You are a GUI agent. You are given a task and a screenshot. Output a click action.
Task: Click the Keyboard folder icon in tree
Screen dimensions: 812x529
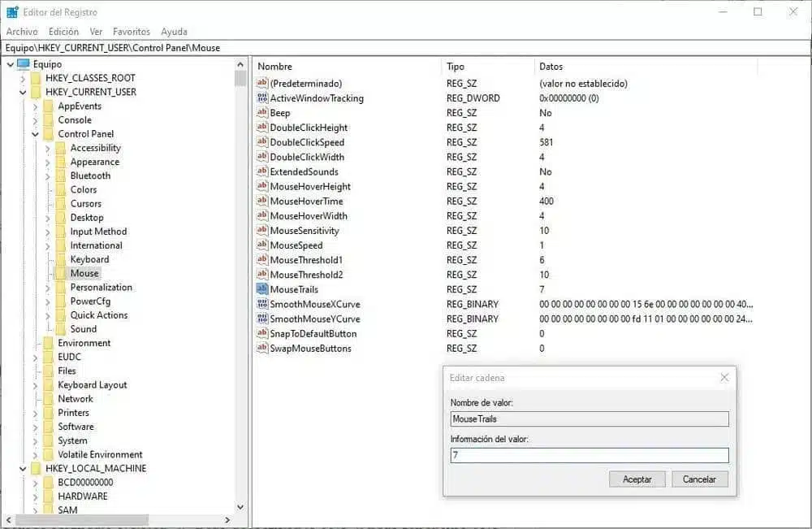tap(60, 259)
